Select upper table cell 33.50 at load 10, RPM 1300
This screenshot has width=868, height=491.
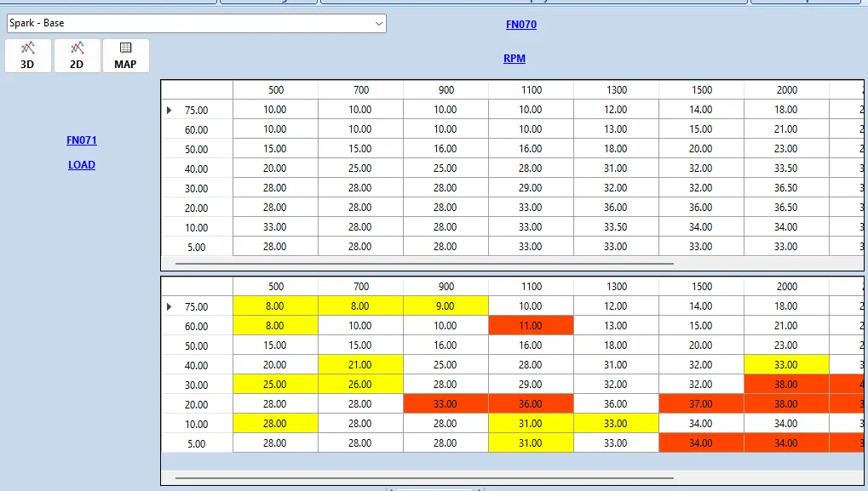[x=616, y=227]
